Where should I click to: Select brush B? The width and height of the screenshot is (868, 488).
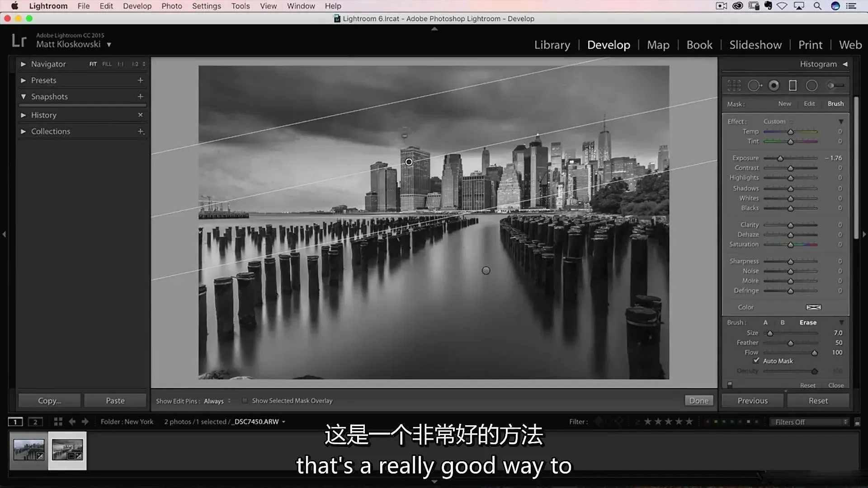783,323
